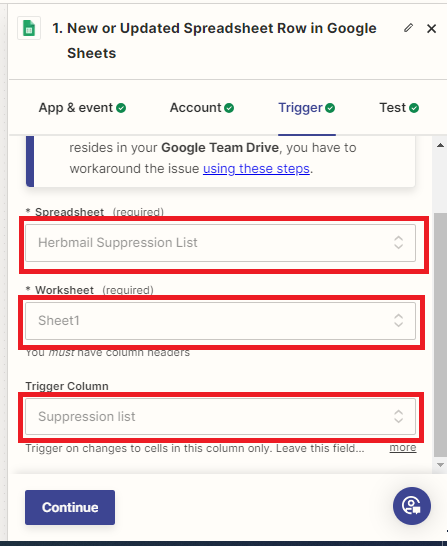Image resolution: width=448 pixels, height=546 pixels.
Task: Click the green checkmark beside Trigger
Action: pos(330,108)
